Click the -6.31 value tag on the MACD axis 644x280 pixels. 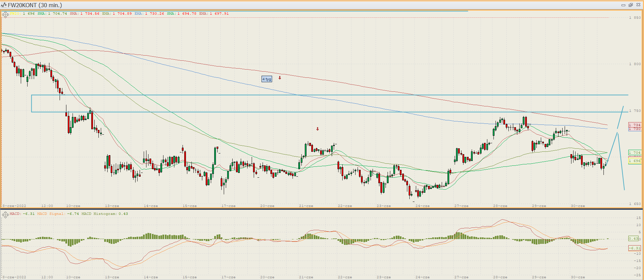point(634,248)
